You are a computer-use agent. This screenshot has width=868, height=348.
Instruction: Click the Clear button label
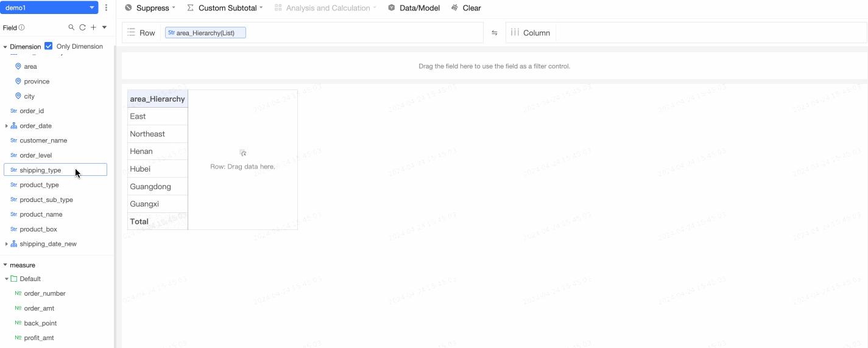tap(472, 8)
